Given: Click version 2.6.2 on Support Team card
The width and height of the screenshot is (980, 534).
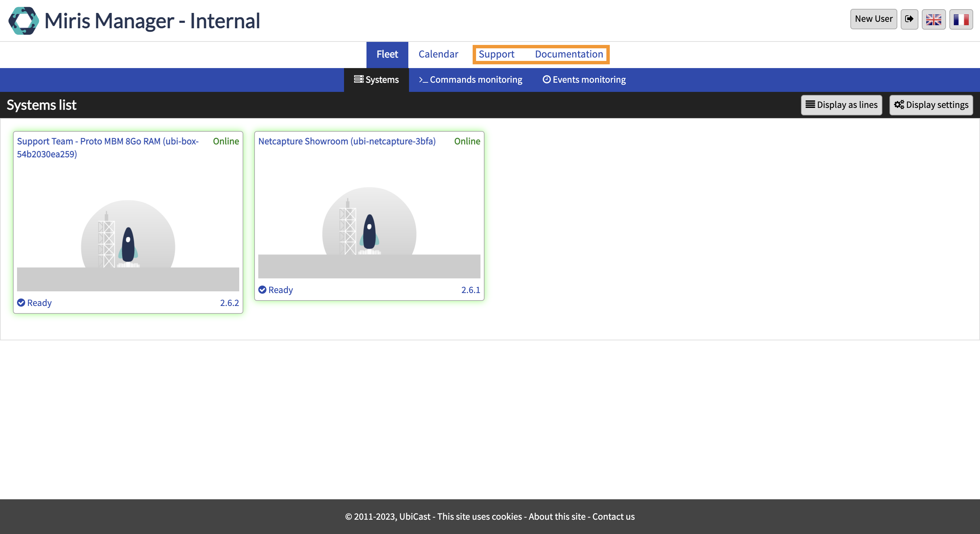Looking at the screenshot, I should 229,303.
